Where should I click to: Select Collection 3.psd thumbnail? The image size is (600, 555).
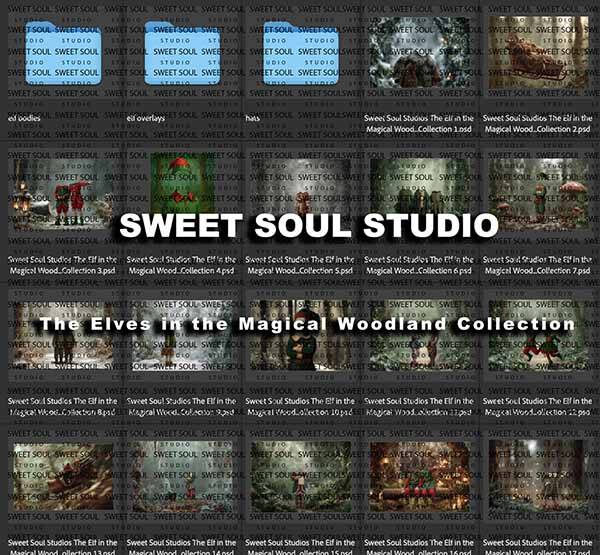pyautogui.click(x=63, y=194)
